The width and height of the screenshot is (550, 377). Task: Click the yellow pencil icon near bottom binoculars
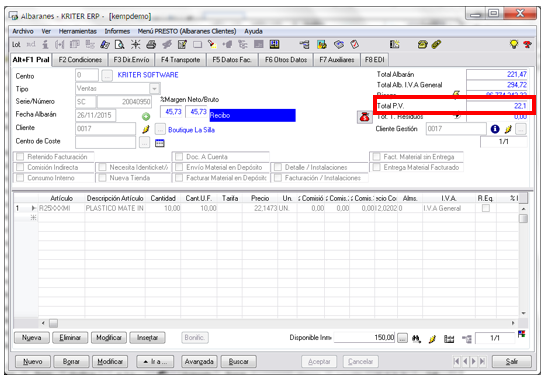click(432, 338)
